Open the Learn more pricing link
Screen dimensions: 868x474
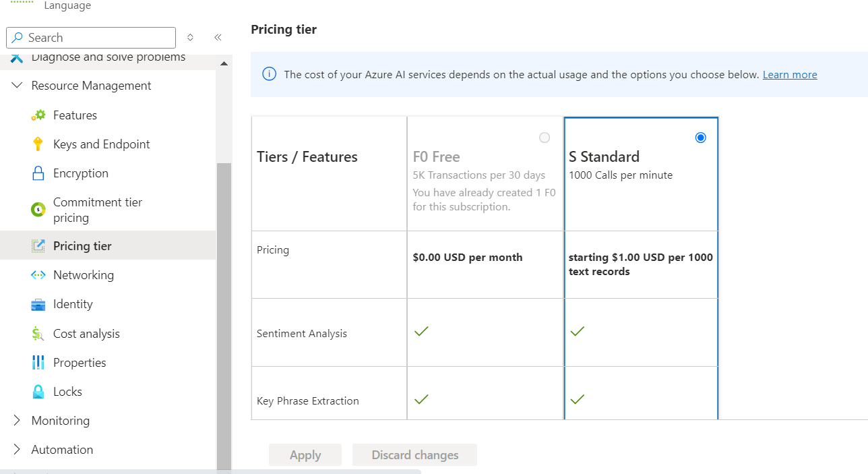(x=789, y=74)
